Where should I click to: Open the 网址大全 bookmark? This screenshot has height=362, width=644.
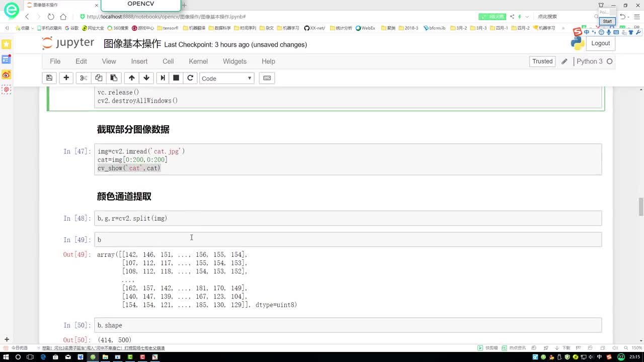93,28
